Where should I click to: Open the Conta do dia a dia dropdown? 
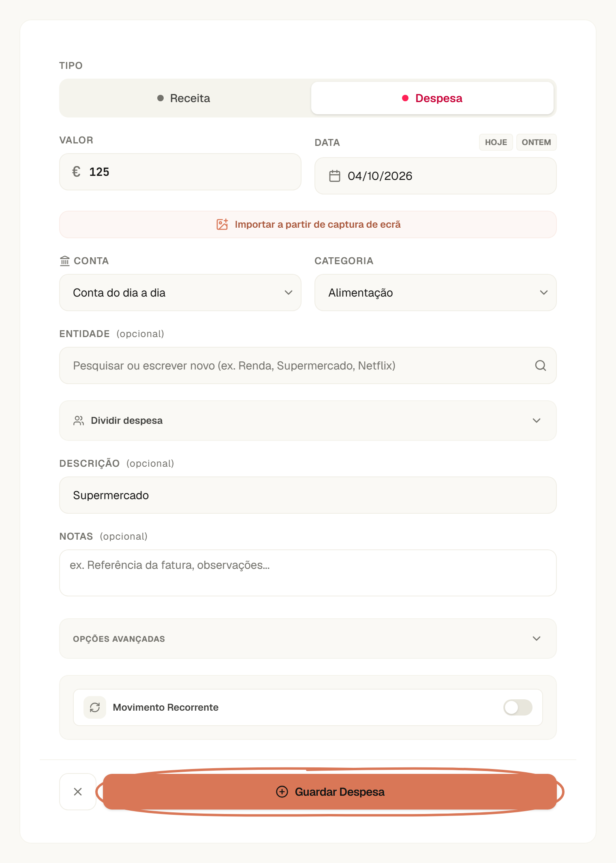click(180, 293)
